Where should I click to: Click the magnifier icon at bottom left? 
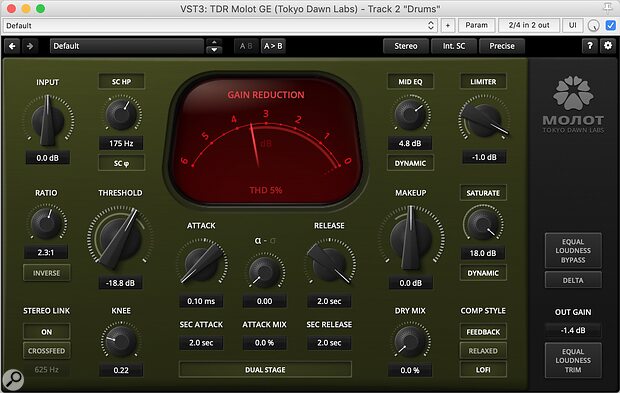pos(13,379)
